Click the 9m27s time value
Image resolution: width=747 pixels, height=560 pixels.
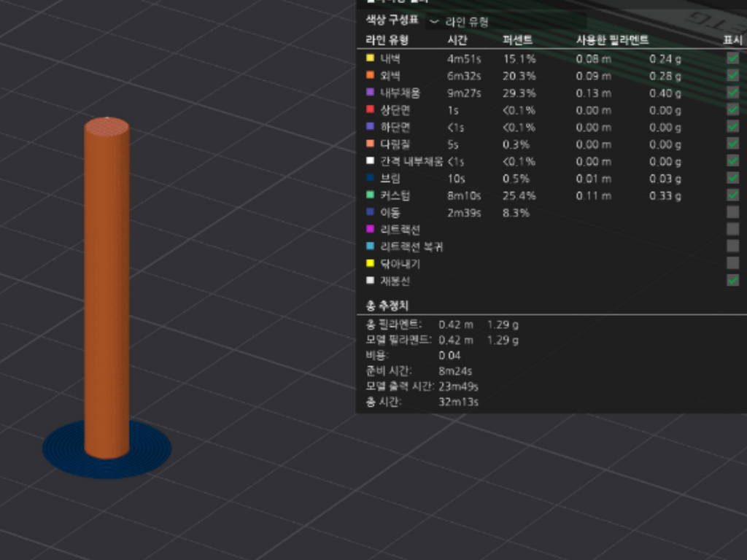(464, 93)
